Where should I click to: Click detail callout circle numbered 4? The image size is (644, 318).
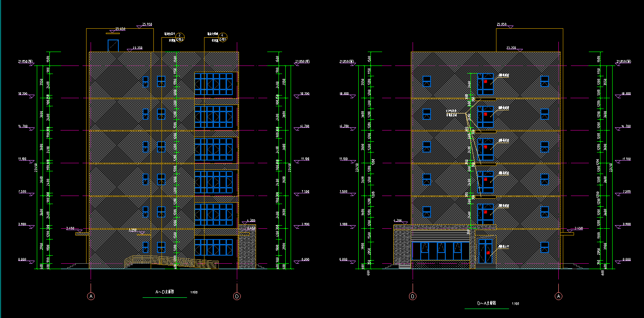click(x=224, y=36)
